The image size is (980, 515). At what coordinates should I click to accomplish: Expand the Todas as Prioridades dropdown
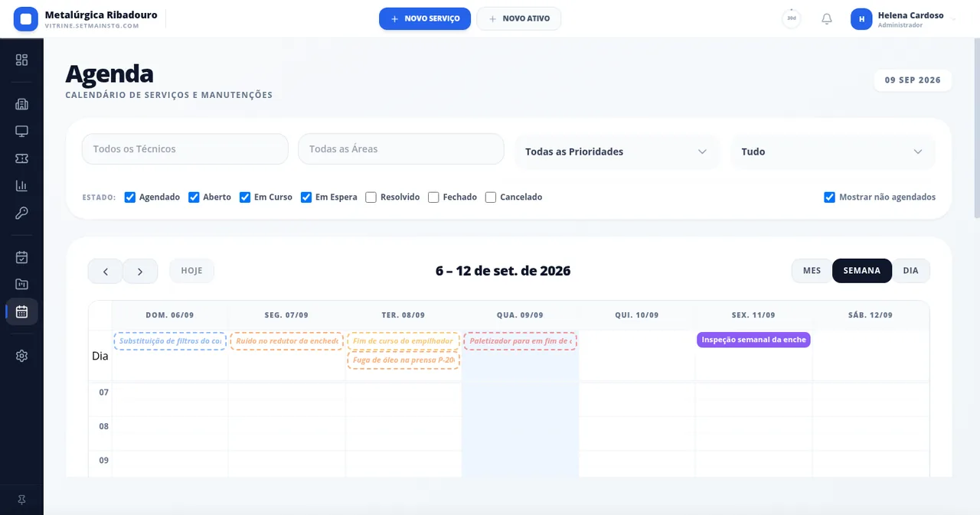616,152
